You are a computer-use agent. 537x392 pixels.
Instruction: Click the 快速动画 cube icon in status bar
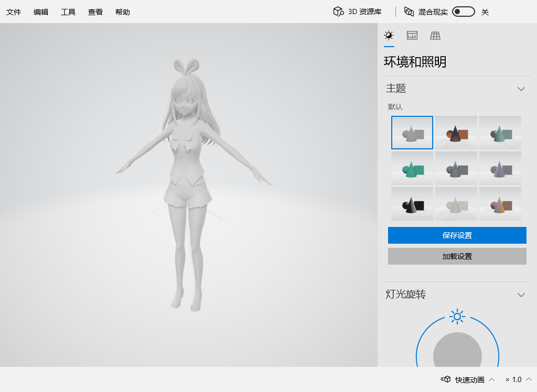click(x=446, y=379)
